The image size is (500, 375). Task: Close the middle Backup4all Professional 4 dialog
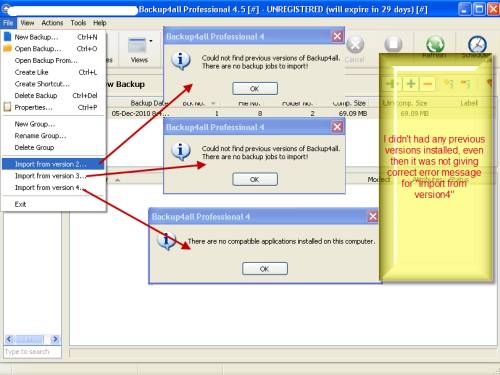(x=337, y=127)
